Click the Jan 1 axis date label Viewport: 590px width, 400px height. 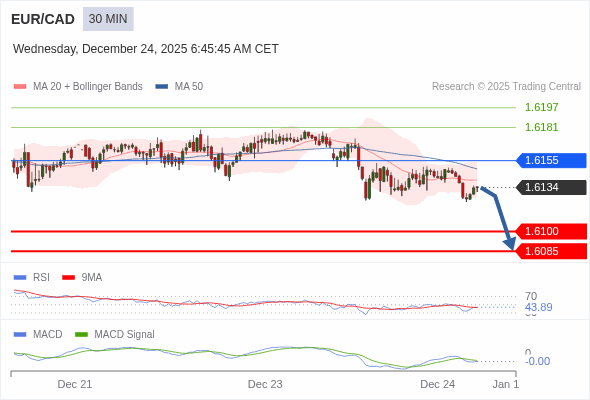pos(506,384)
